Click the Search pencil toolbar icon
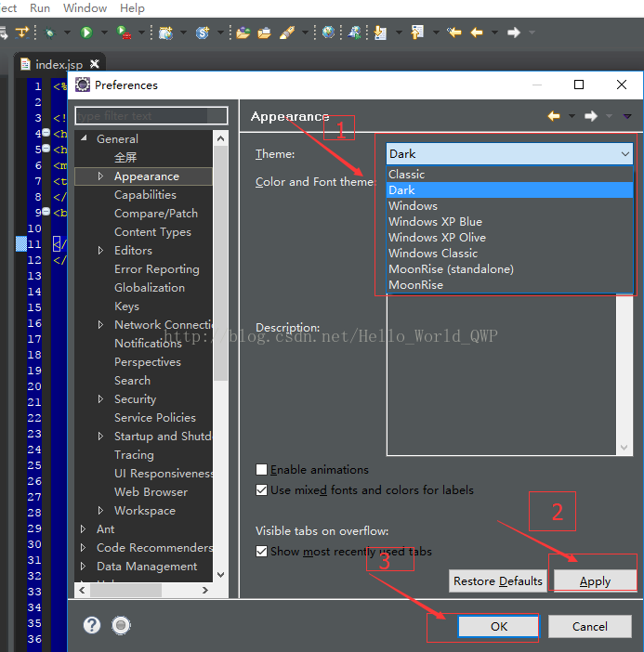 [287, 33]
